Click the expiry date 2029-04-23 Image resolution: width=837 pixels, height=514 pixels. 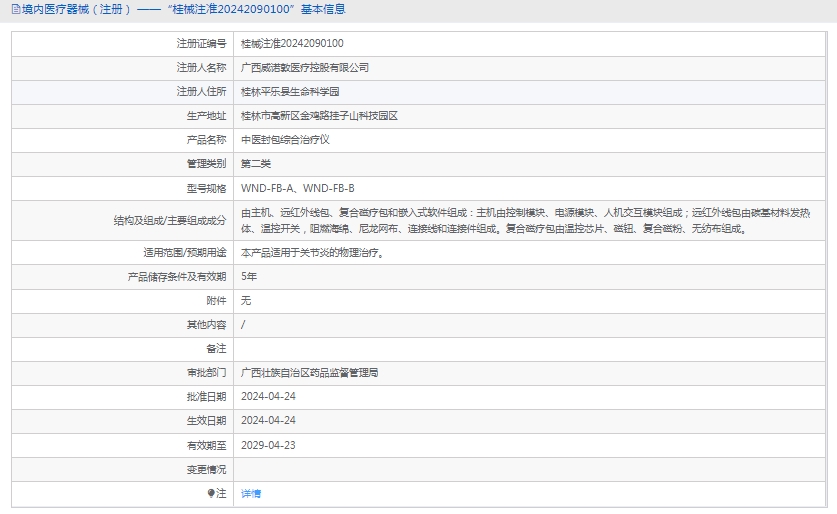click(x=268, y=445)
